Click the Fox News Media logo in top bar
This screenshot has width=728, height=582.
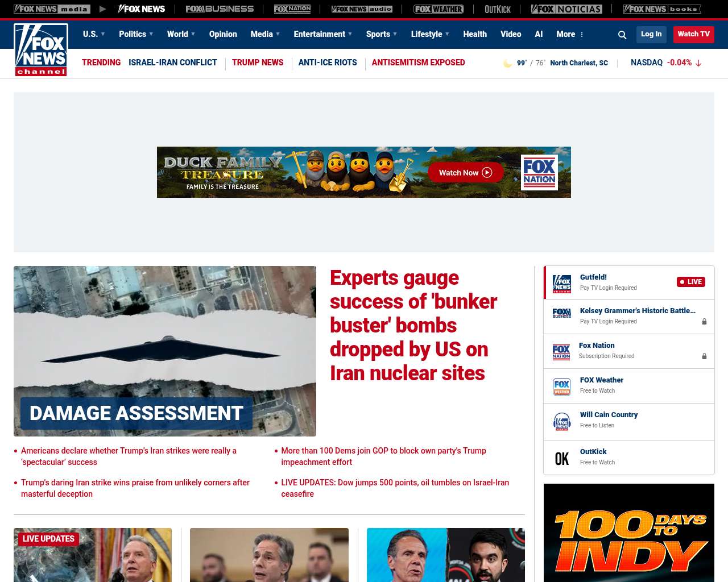tap(52, 9)
